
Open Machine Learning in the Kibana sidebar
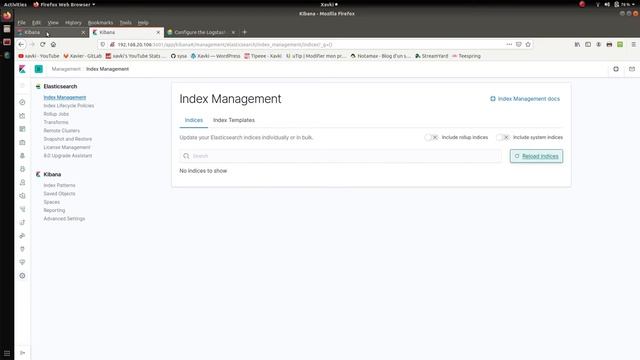tap(22, 169)
